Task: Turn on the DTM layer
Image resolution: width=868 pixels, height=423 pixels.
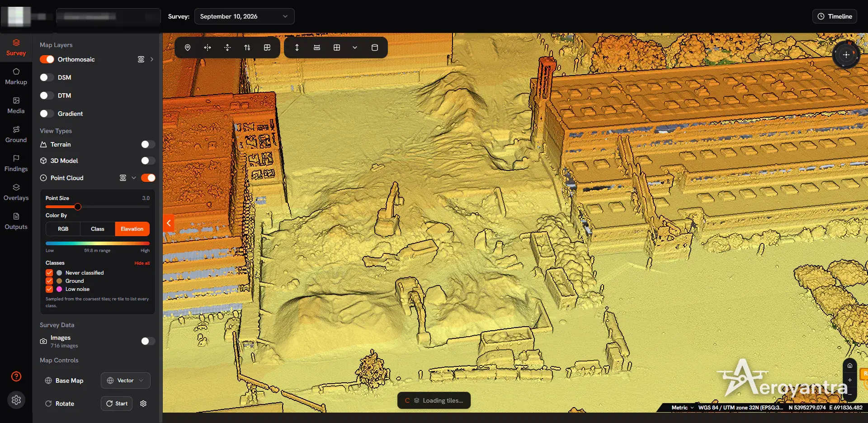Action: click(x=47, y=95)
